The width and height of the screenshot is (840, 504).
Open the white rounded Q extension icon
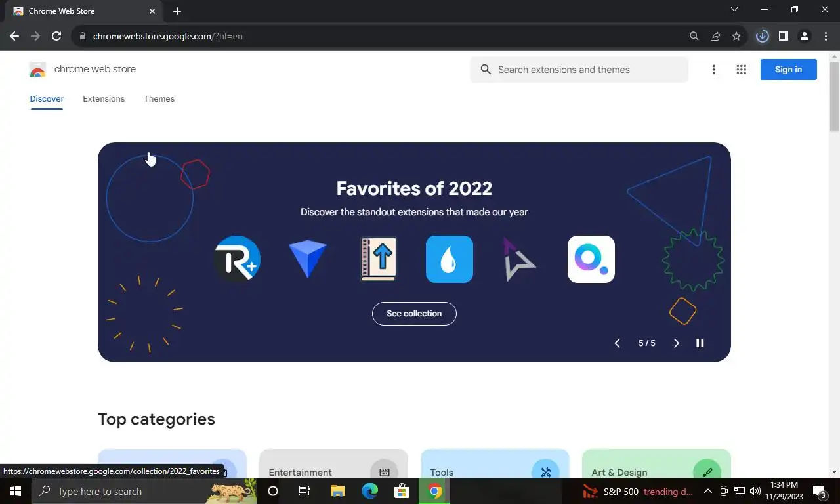point(591,259)
